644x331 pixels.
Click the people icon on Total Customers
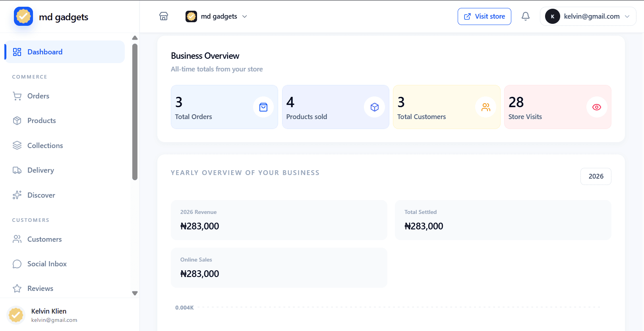[485, 107]
